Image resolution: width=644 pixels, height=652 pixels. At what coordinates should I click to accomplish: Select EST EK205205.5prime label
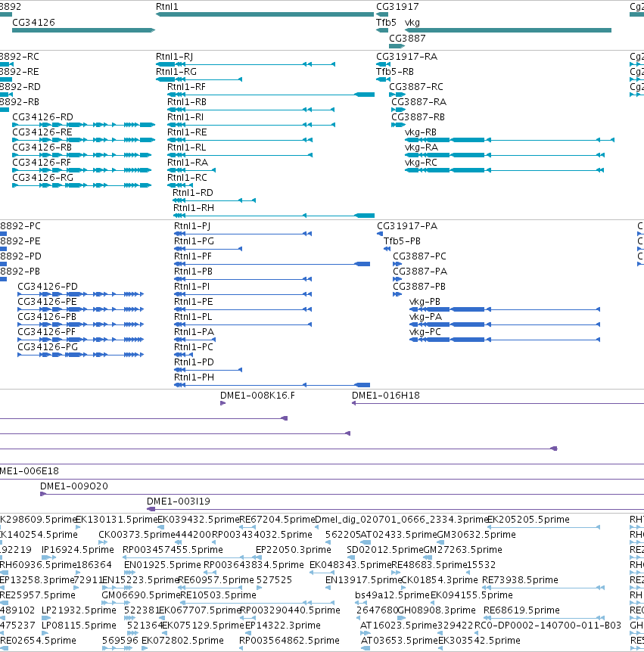coord(528,520)
